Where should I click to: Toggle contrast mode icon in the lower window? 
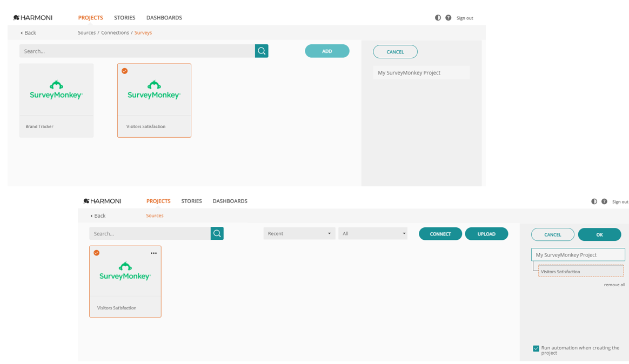(594, 201)
